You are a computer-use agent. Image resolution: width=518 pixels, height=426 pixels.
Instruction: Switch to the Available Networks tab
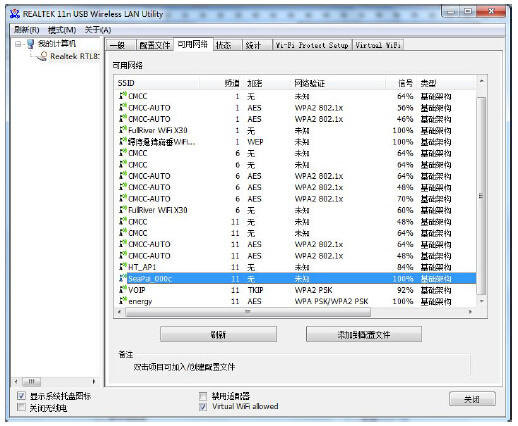[193, 44]
